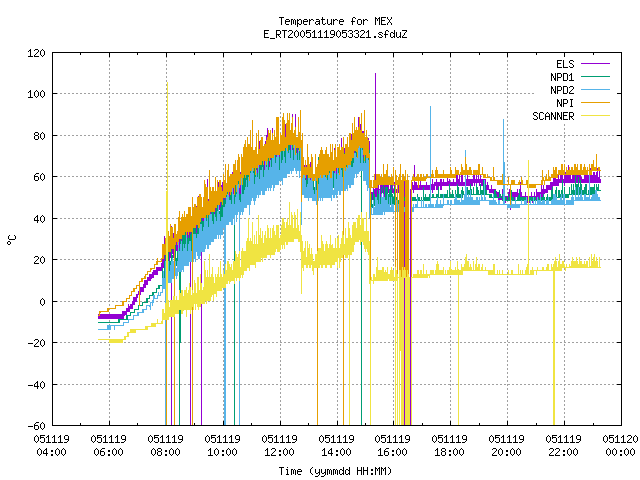Click the NPD2 legend label
Image resolution: width=640 pixels, height=480 pixels.
click(562, 90)
